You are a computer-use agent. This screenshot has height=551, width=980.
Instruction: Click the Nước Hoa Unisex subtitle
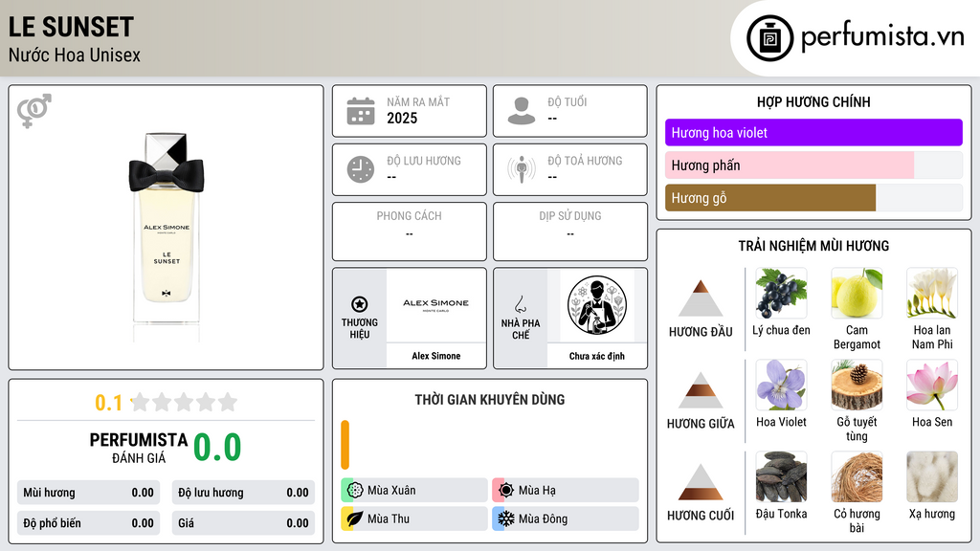tap(75, 55)
